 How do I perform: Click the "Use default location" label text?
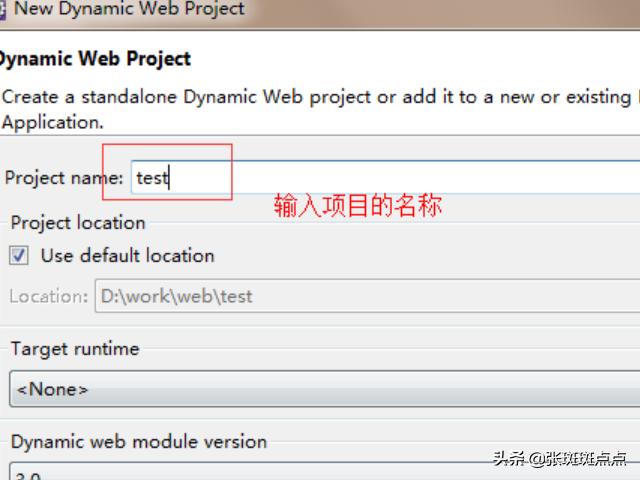click(x=127, y=256)
